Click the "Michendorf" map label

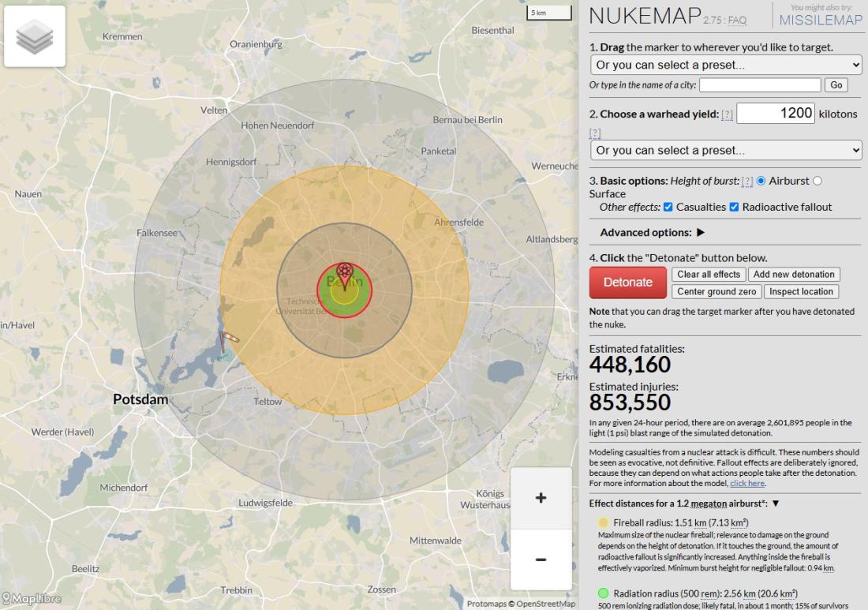click(124, 488)
